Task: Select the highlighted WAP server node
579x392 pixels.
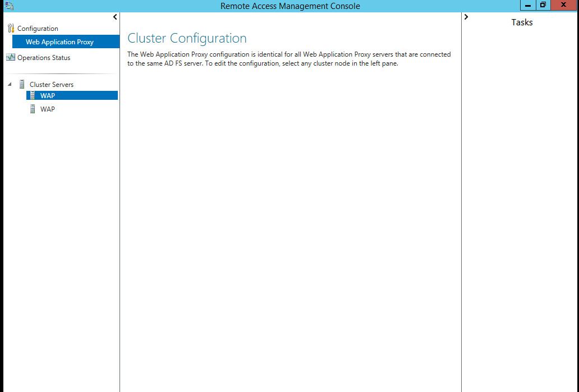Action: coord(72,95)
